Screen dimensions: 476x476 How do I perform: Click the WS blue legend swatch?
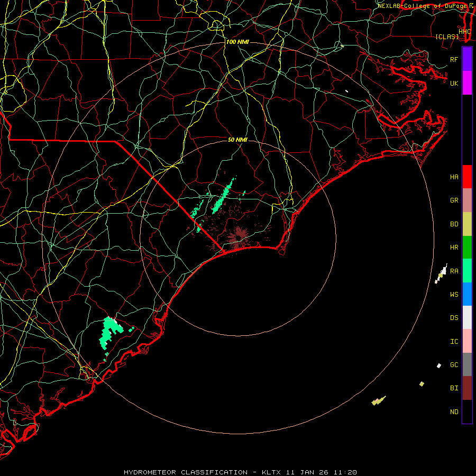(x=467, y=294)
